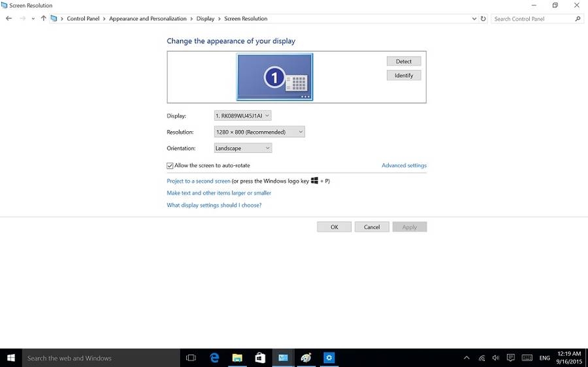
Task: Click the search magnifier icon
Action: [x=578, y=19]
